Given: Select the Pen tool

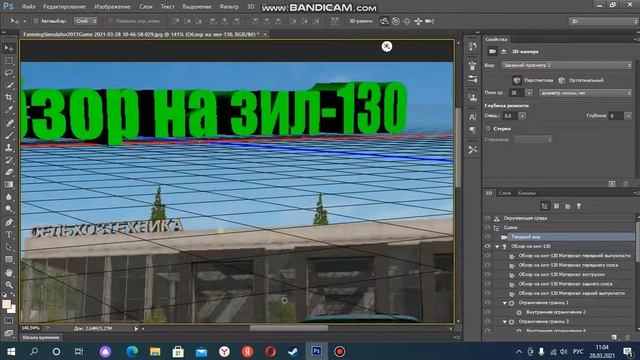Looking at the screenshot, I should pyautogui.click(x=9, y=222).
